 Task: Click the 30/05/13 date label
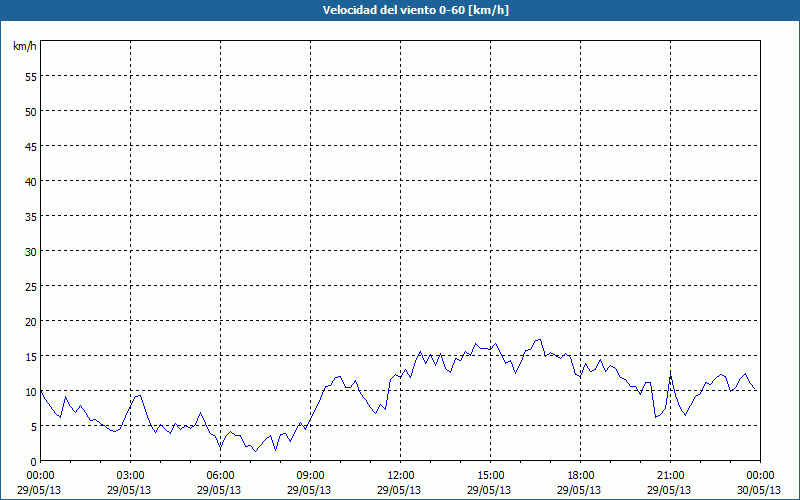(x=759, y=490)
